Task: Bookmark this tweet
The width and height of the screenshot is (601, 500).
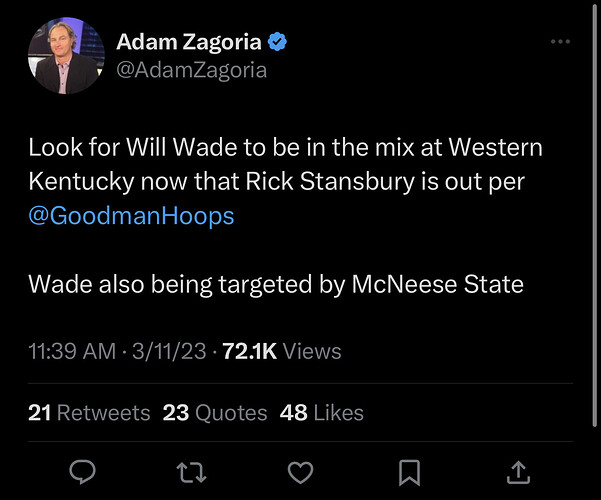Action: point(409,471)
